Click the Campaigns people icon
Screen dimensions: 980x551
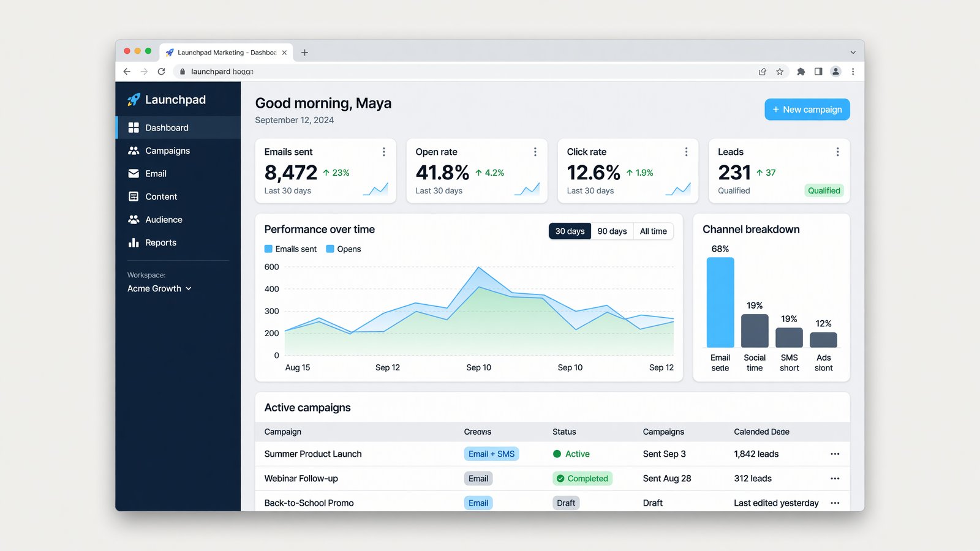134,151
